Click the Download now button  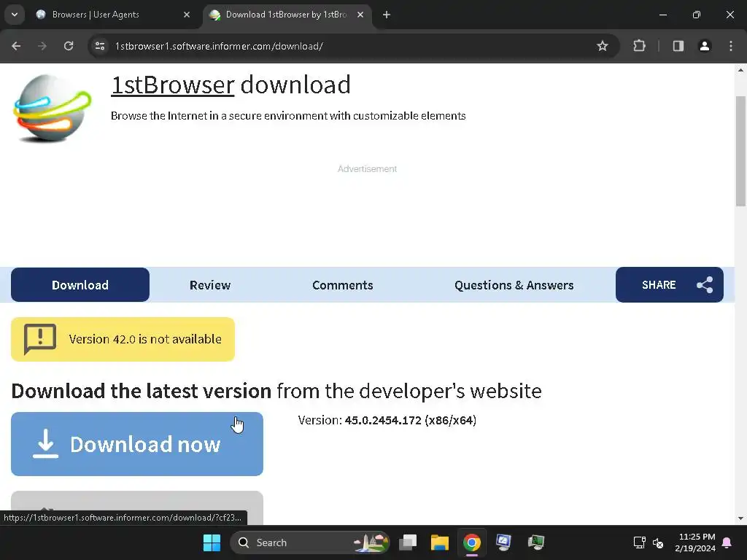(137, 444)
